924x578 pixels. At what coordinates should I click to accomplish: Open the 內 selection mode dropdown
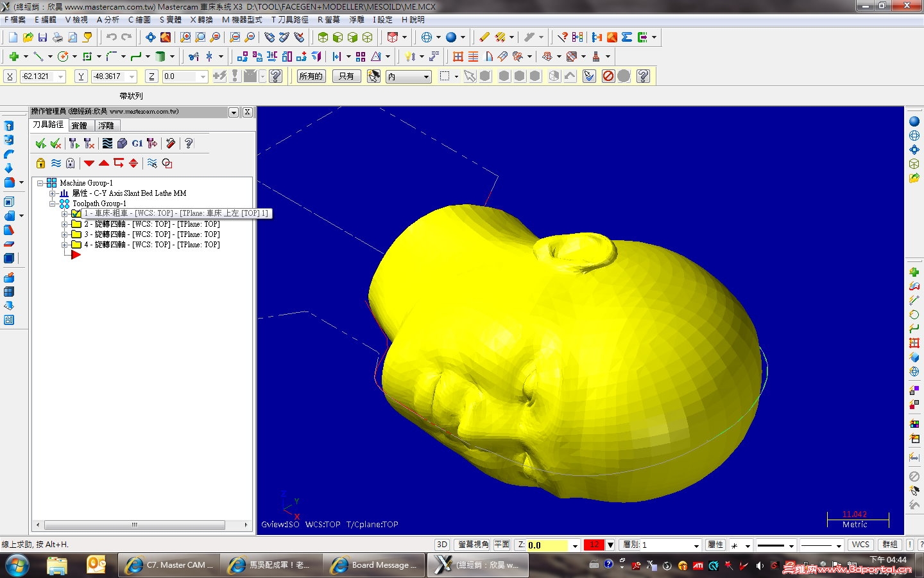(x=426, y=77)
